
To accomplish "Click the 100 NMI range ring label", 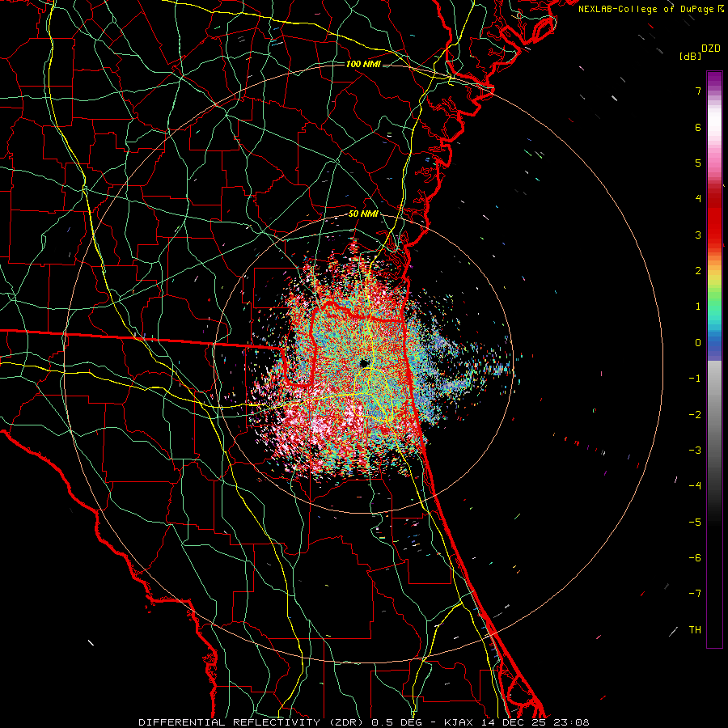I will coord(363,64).
